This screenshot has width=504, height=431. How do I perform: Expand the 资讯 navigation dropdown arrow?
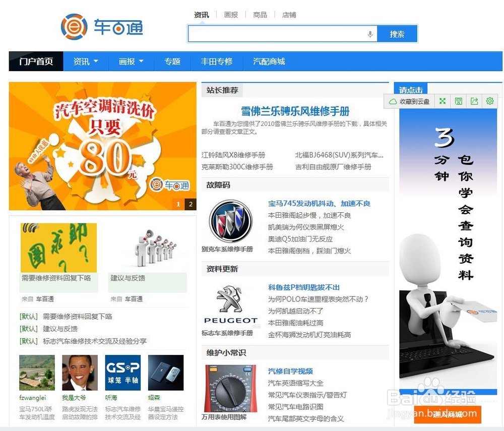96,61
